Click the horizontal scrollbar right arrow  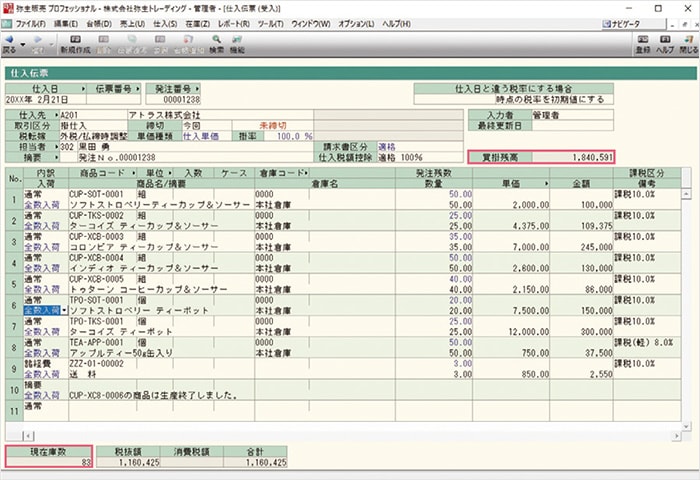(x=677, y=436)
